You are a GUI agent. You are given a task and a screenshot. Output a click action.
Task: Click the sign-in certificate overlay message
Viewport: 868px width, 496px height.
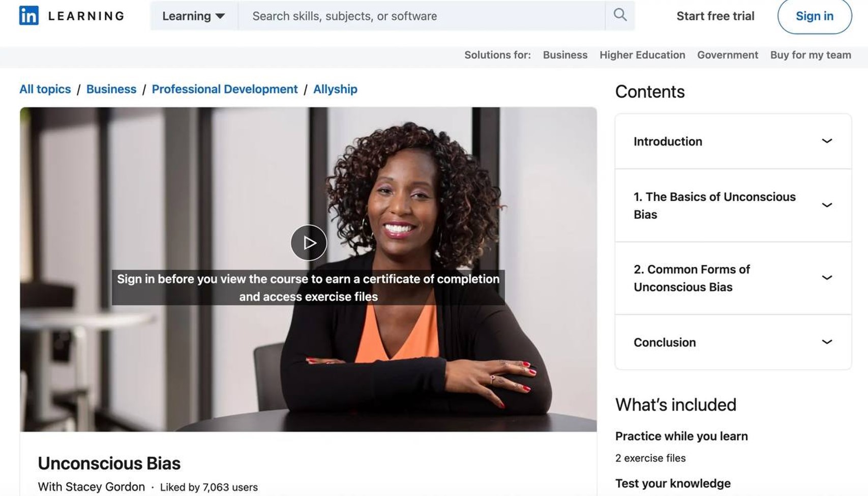(x=308, y=287)
